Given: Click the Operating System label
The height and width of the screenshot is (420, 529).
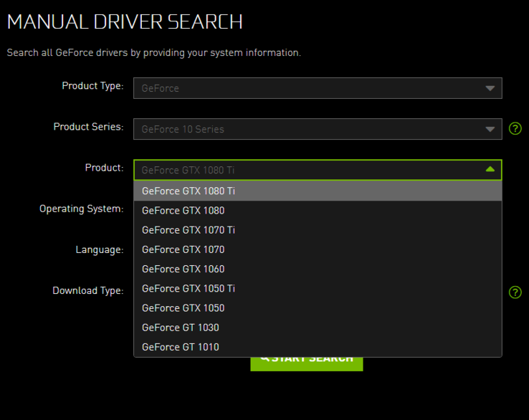Looking at the screenshot, I should click(x=81, y=209).
